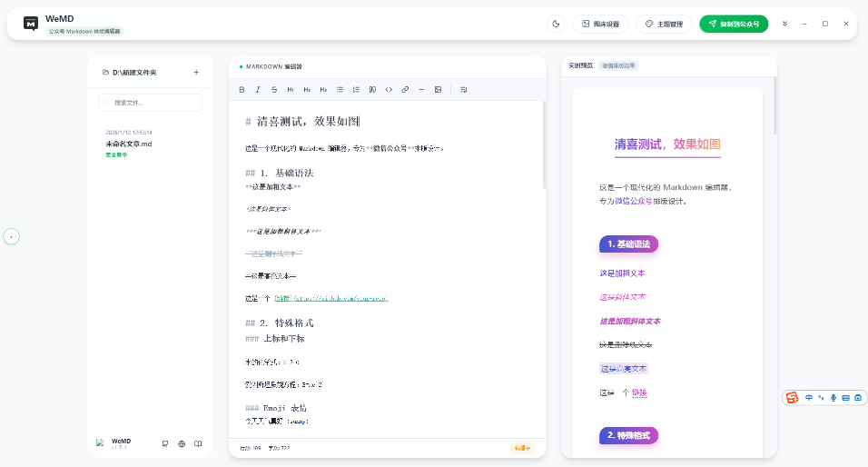Expand the double-chevron menu in the title bar
This screenshot has height=467, width=868.
click(x=784, y=24)
